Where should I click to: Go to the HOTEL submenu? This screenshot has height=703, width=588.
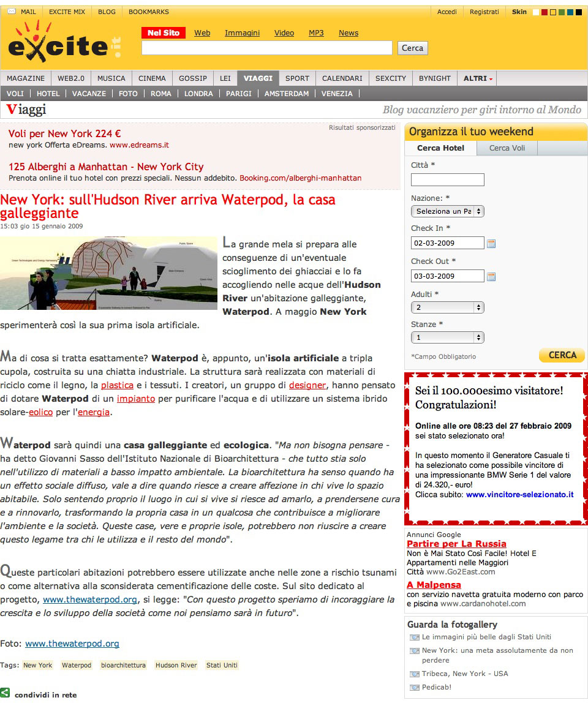48,94
